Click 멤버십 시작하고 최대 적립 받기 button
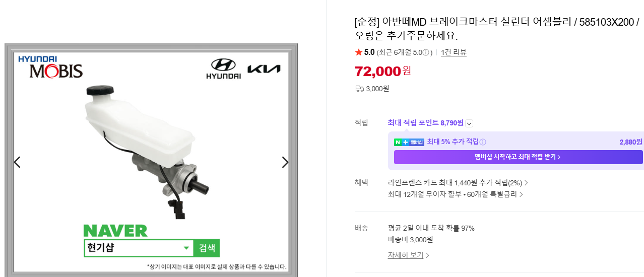 pyautogui.click(x=518, y=157)
